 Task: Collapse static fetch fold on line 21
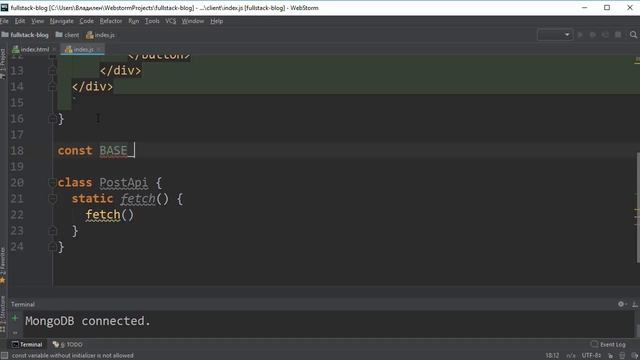(52, 199)
